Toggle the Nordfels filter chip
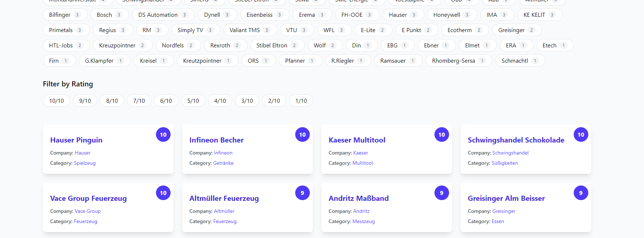644x238 pixels. pos(179,46)
